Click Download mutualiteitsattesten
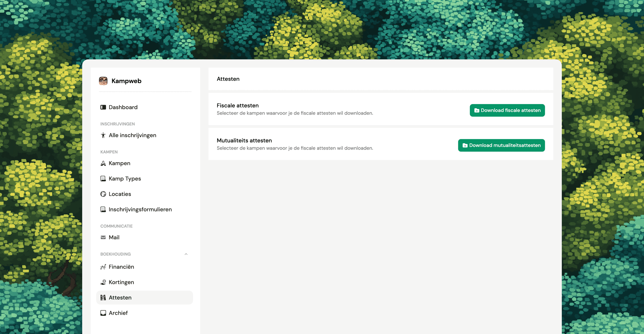 501,145
